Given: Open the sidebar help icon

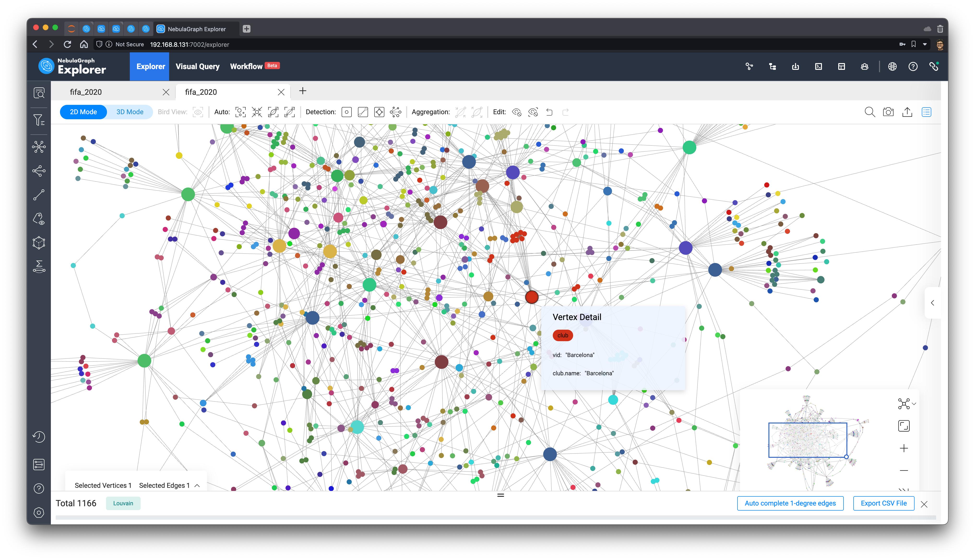Looking at the screenshot, I should click(x=39, y=489).
